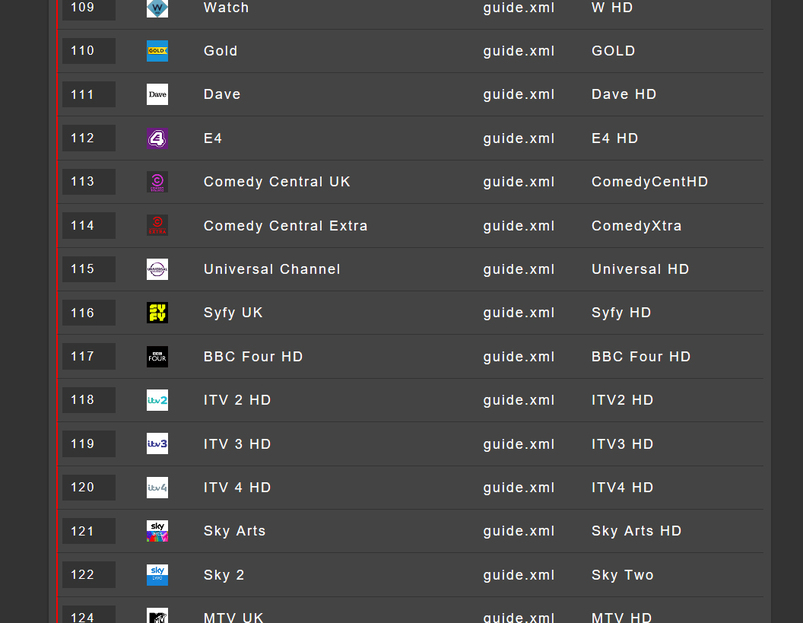This screenshot has width=803, height=623.
Task: Select channel number 113 field
Action: click(89, 182)
